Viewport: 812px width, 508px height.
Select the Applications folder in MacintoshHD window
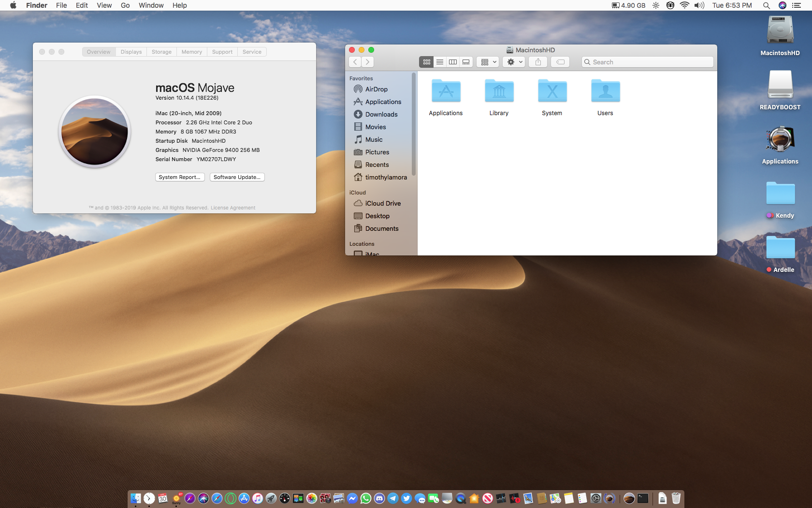click(x=446, y=97)
